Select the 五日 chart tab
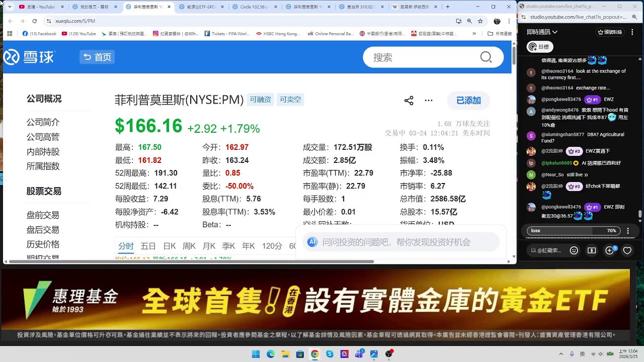 (148, 246)
